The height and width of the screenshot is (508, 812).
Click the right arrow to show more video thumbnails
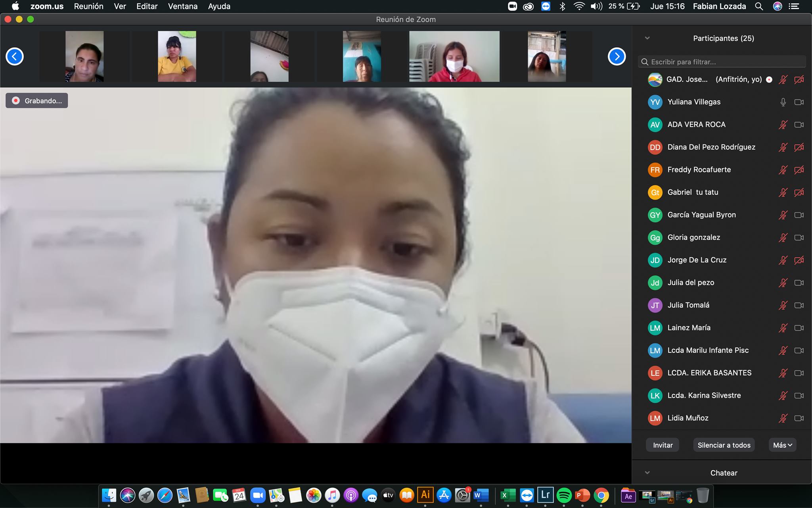point(617,56)
